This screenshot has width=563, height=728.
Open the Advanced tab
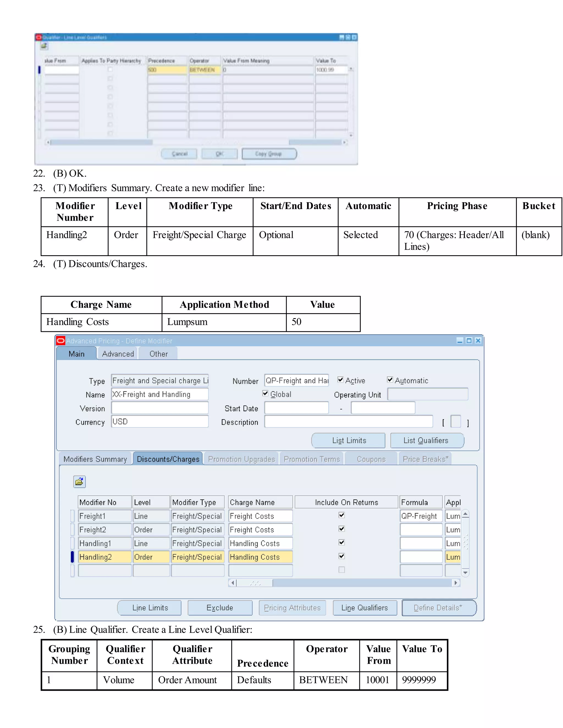tap(118, 354)
